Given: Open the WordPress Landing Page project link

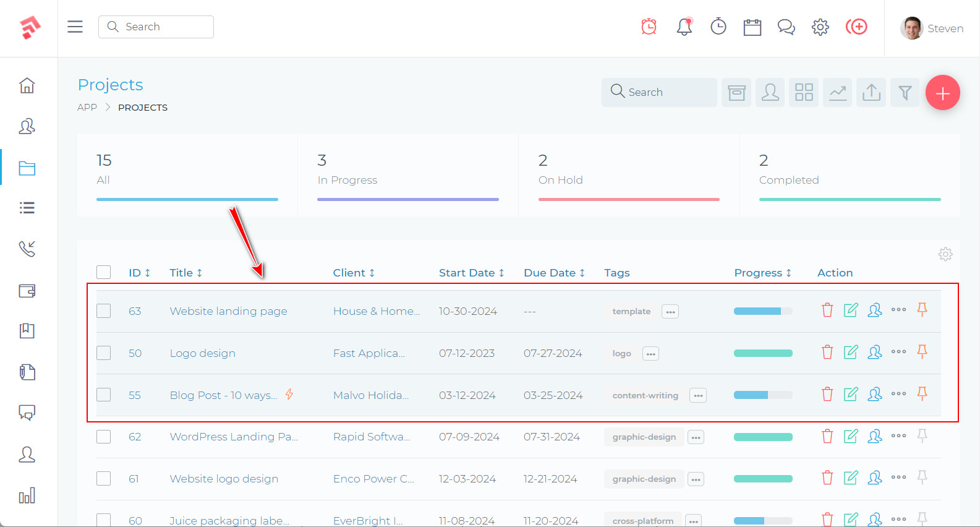Looking at the screenshot, I should click(234, 437).
